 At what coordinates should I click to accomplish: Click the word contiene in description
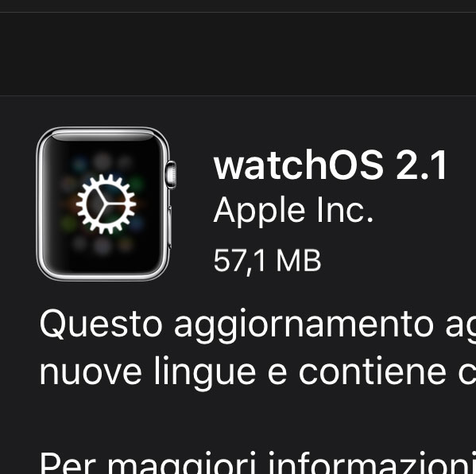(x=373, y=371)
